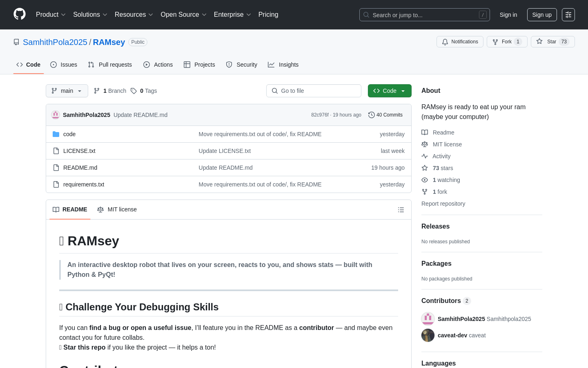Switch to the Pull requests tab

pos(110,65)
